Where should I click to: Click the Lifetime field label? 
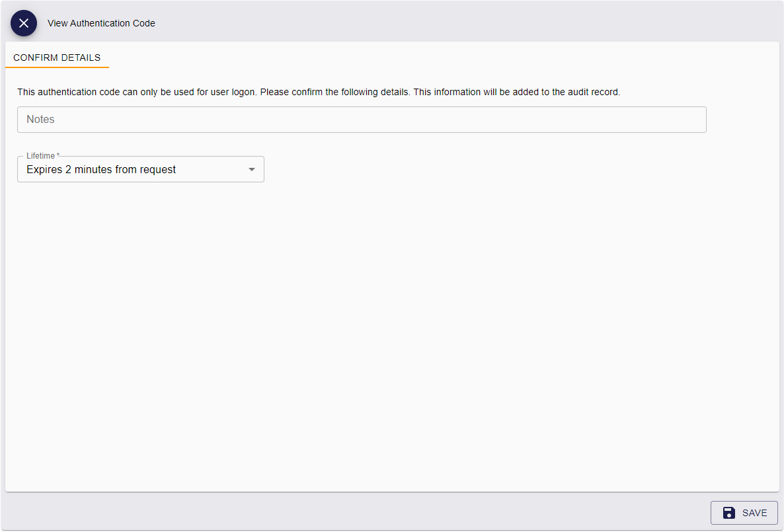41,156
